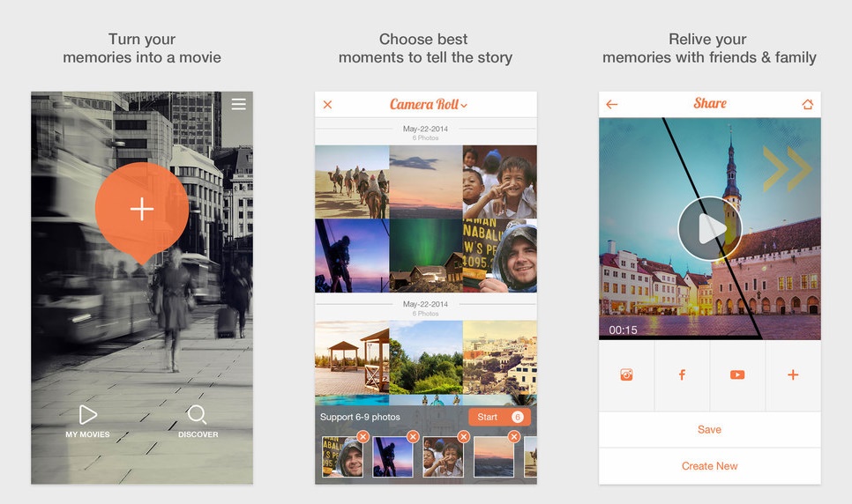Close the Camera Roll picker
The image size is (852, 504).
(327, 104)
